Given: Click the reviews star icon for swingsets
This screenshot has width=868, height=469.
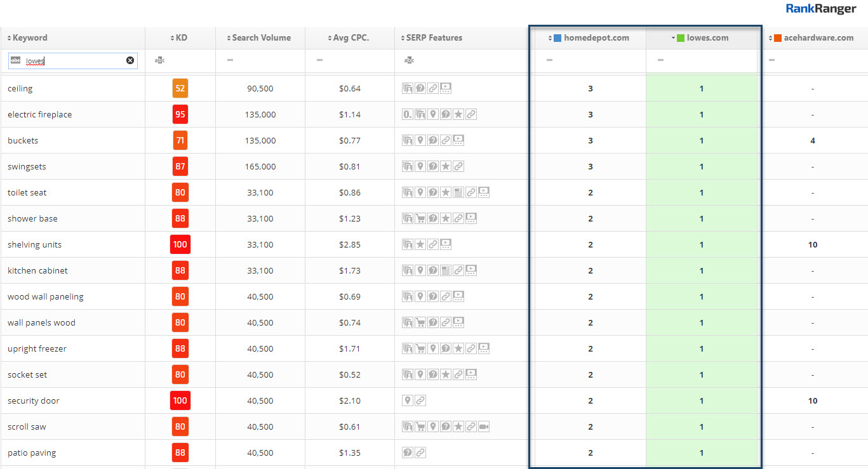Looking at the screenshot, I should click(x=446, y=166).
